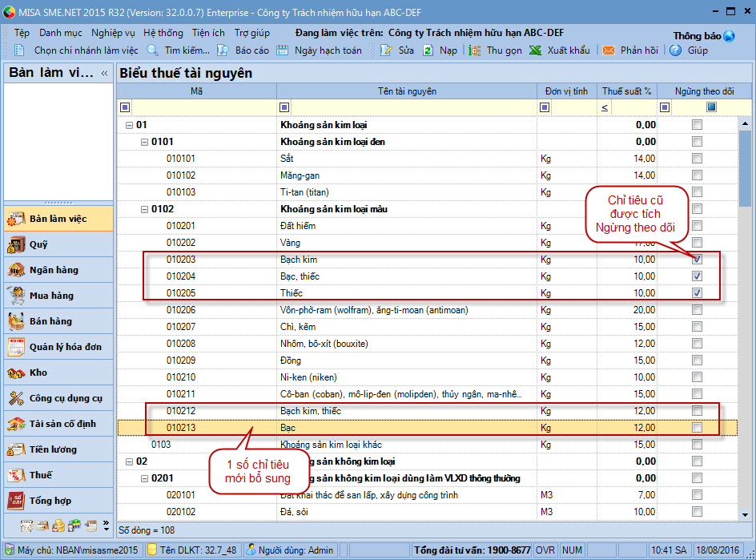Viewport: 756px width, 560px height.
Task: Open the Mua hàng cart icon
Action: coord(16,296)
